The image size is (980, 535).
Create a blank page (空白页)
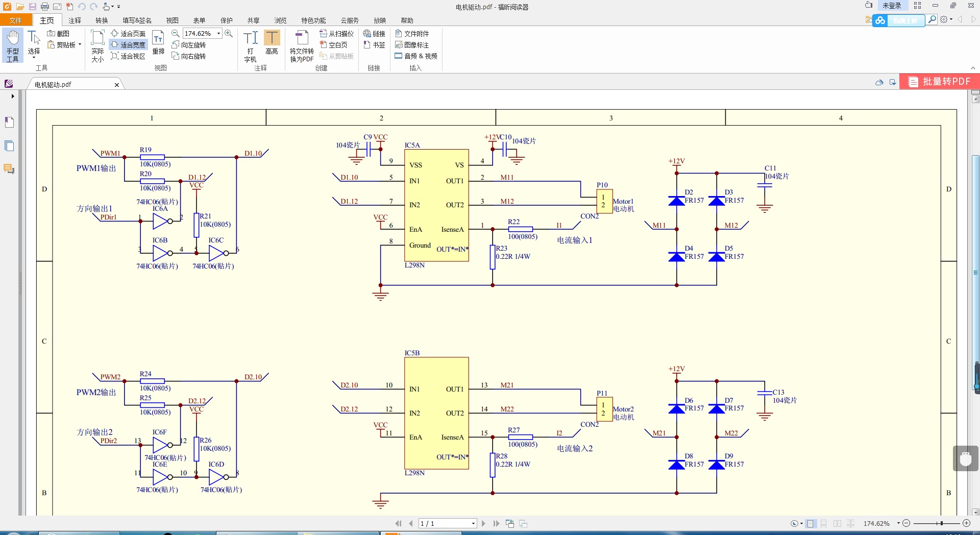334,45
